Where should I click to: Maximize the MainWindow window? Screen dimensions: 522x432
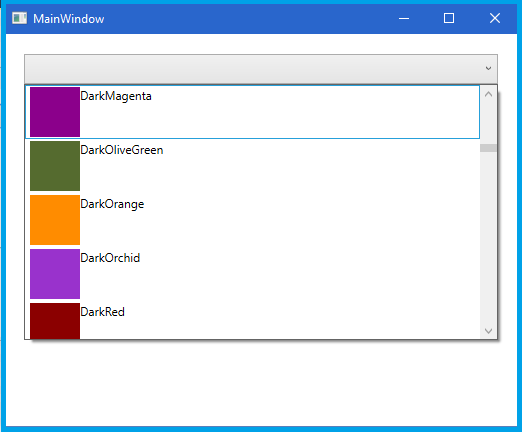pos(449,18)
